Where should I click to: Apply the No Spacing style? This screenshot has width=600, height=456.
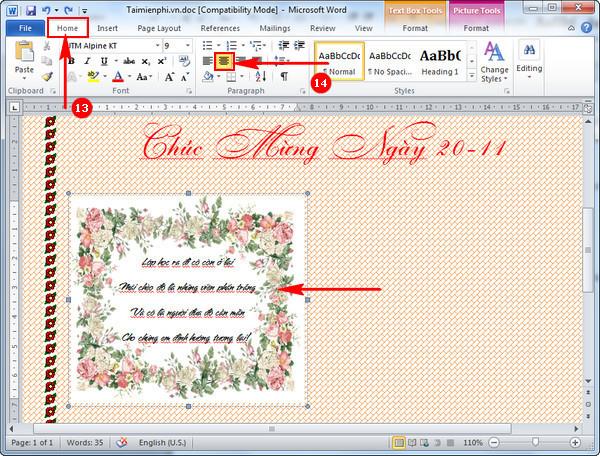pos(390,61)
